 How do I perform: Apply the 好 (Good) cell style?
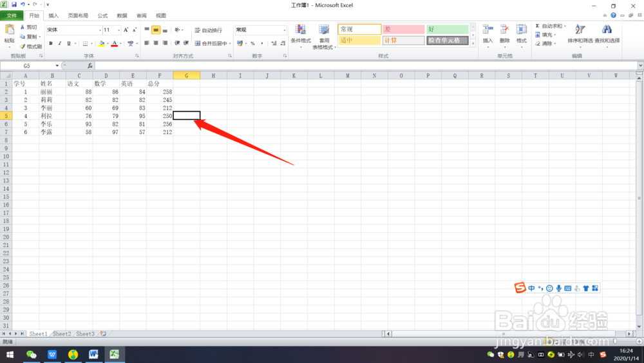tap(448, 29)
